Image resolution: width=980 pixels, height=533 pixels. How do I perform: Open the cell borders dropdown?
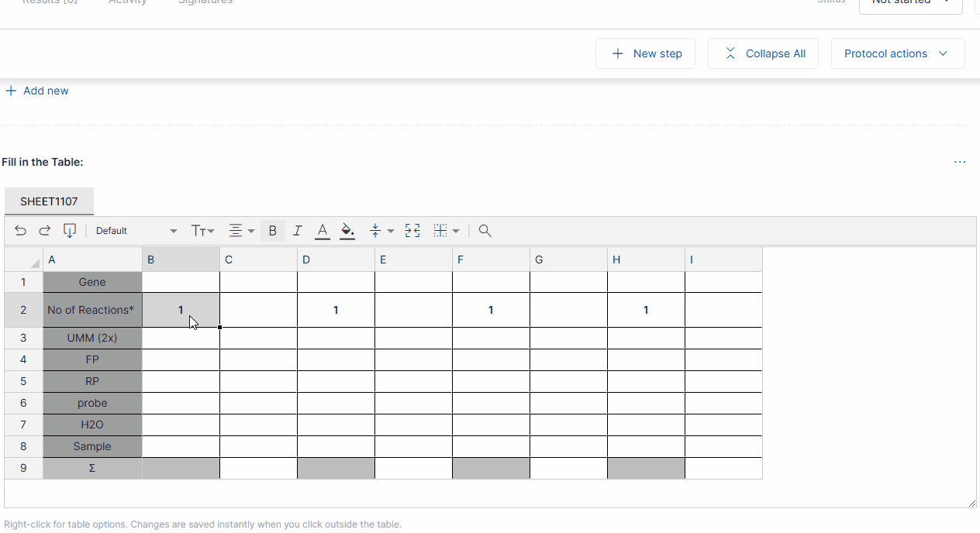447,231
